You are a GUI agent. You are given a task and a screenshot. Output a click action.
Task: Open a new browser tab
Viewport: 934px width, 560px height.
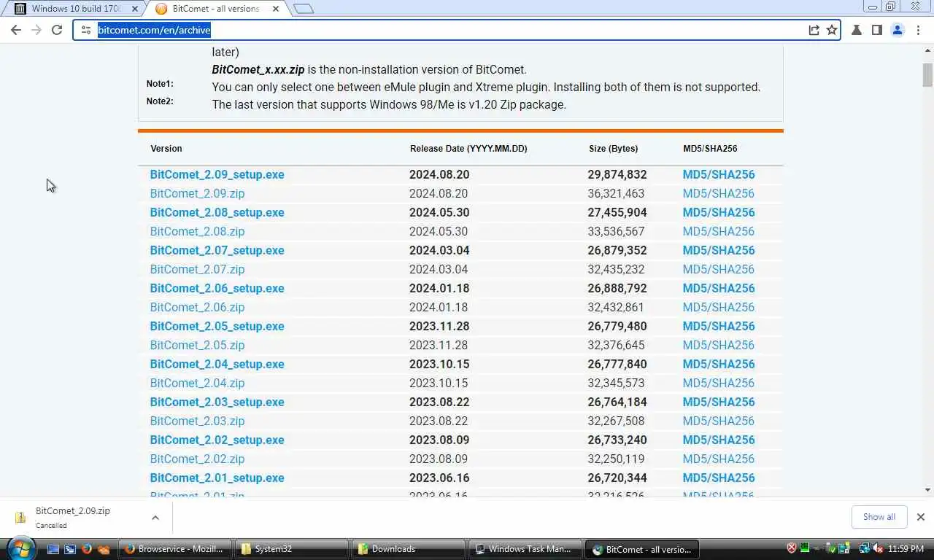point(303,9)
